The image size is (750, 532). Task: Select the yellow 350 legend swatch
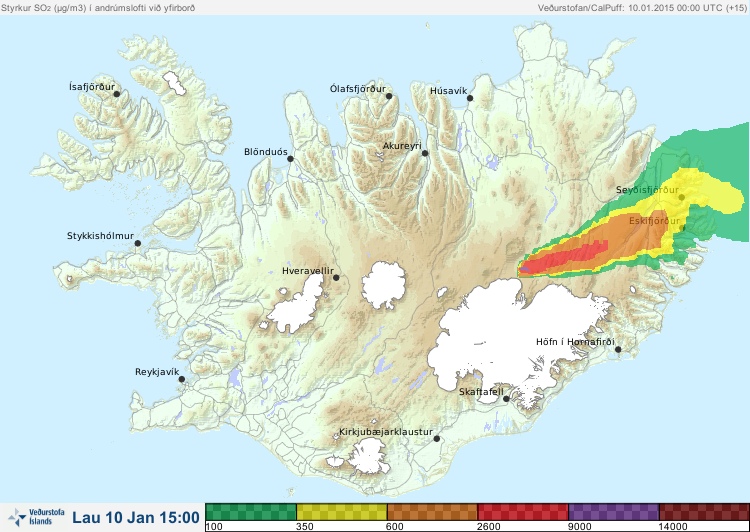pyautogui.click(x=342, y=512)
